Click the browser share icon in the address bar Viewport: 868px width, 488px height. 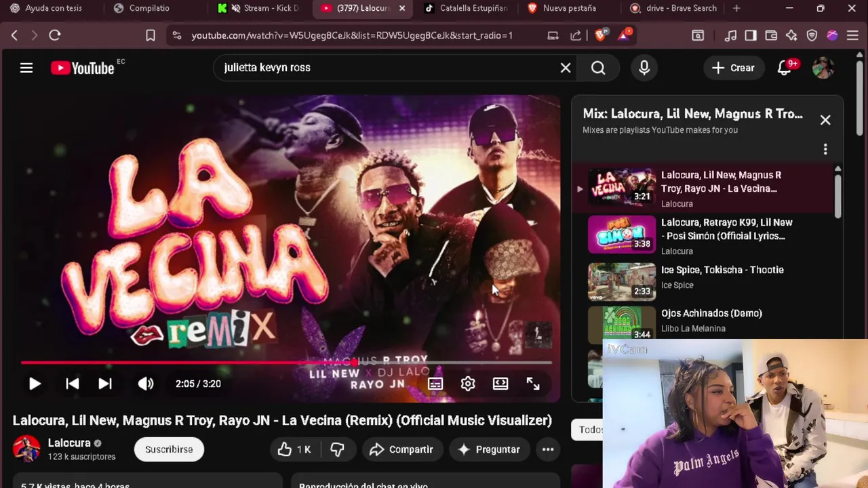tap(576, 35)
